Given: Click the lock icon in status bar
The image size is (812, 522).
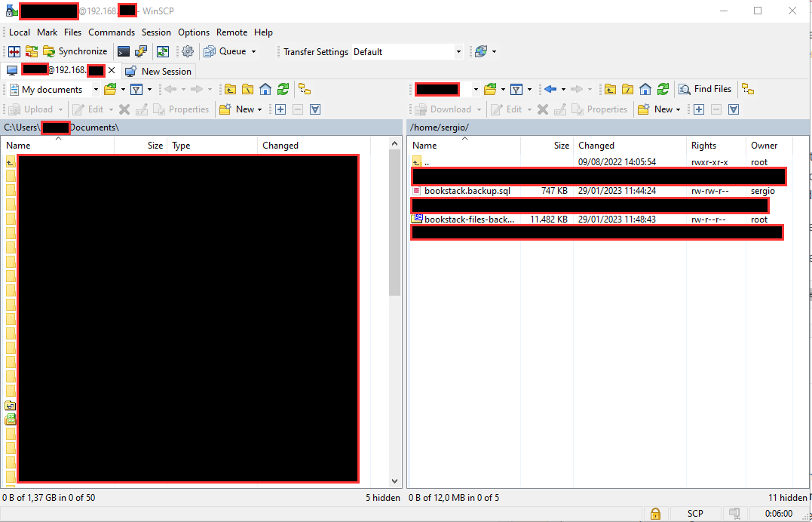Looking at the screenshot, I should click(x=655, y=514).
